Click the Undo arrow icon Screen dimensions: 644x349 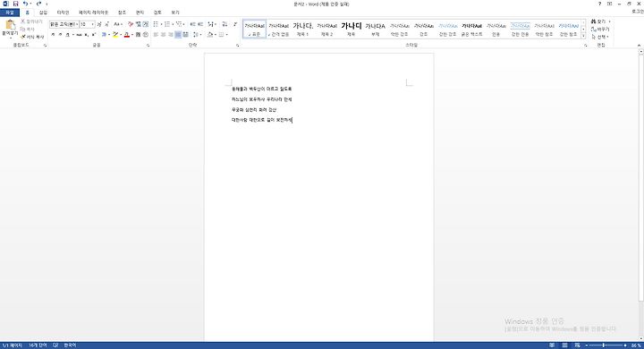coord(25,4)
